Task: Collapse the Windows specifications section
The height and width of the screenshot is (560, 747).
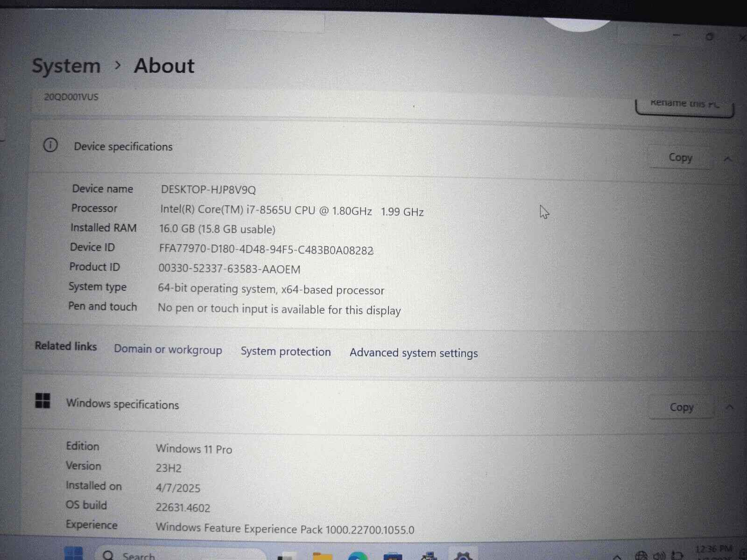Action: click(x=730, y=407)
